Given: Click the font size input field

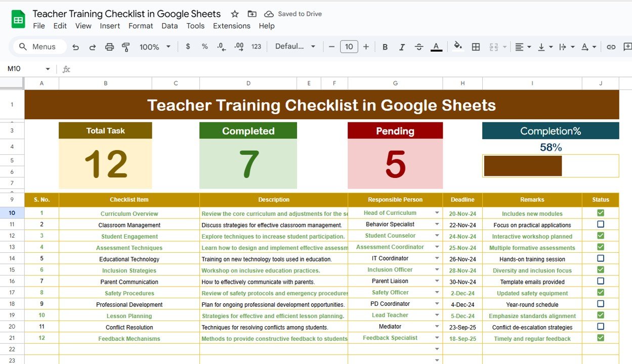Looking at the screenshot, I should tap(349, 47).
